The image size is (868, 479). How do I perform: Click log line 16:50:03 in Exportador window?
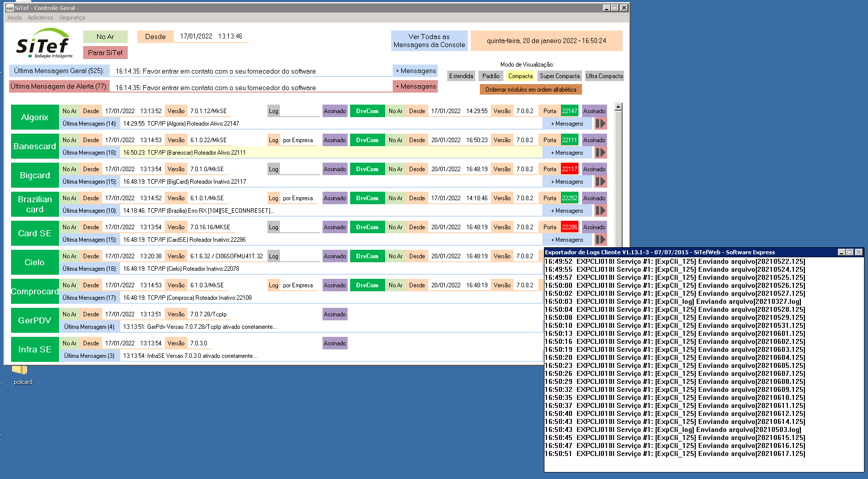click(x=673, y=301)
